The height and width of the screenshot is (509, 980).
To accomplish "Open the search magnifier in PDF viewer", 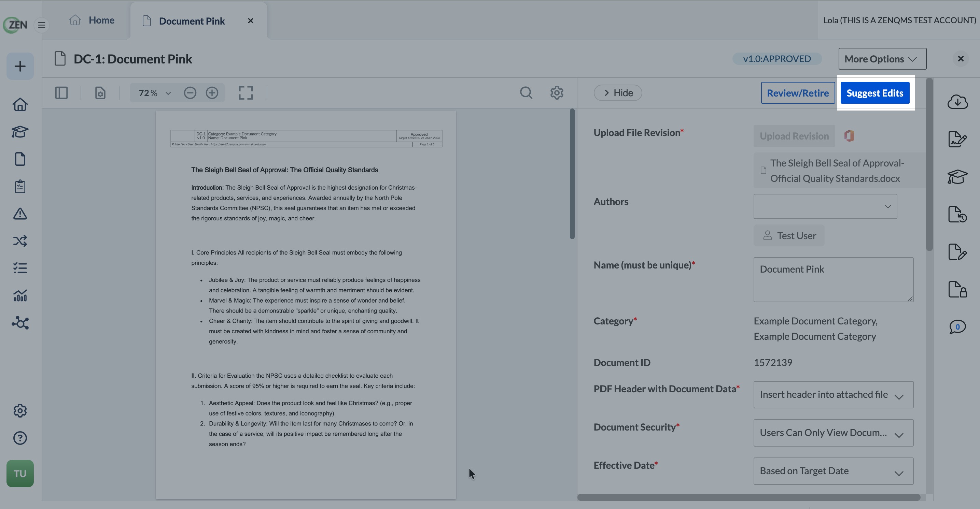I will coord(526,93).
